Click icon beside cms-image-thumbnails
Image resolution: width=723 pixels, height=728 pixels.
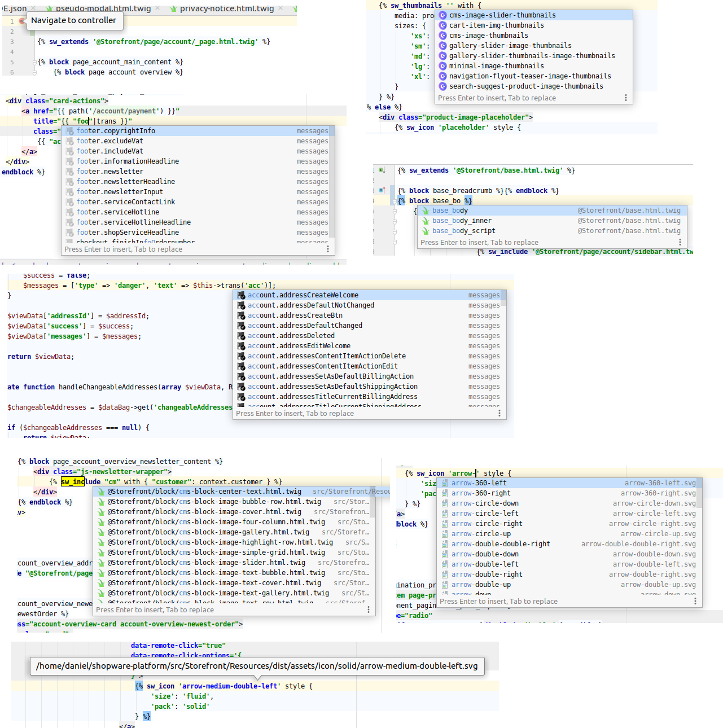click(x=443, y=36)
